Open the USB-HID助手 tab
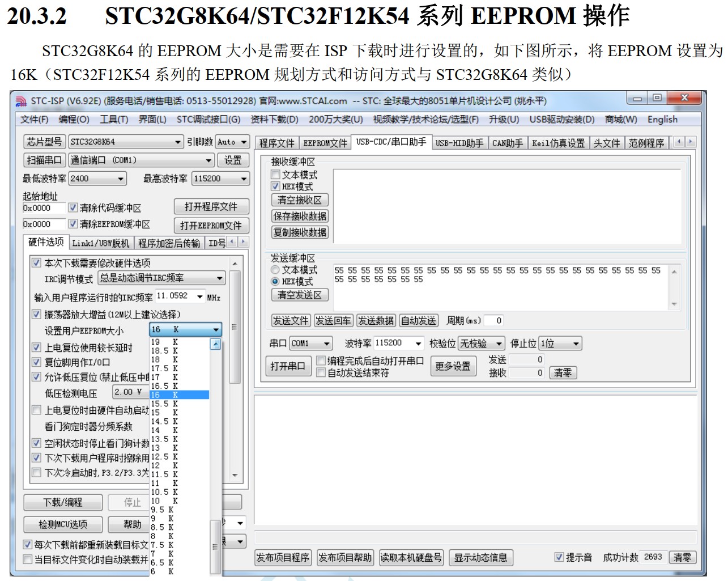Viewport: 728px width, 581px height. point(459,143)
